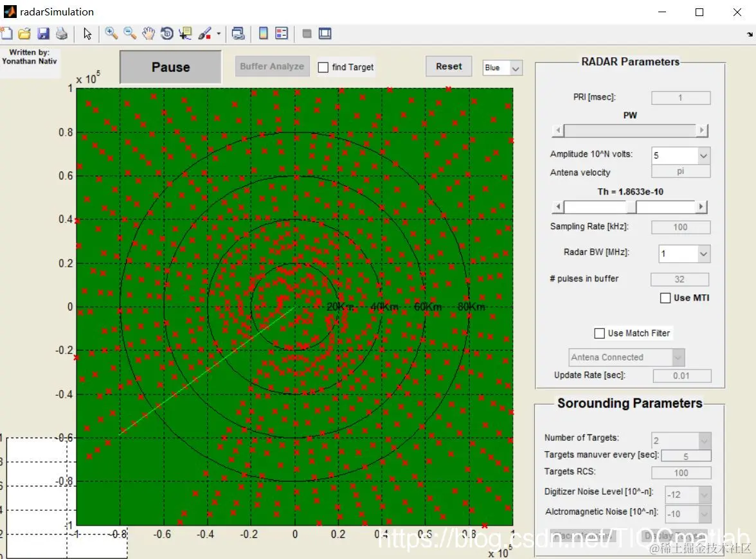Maximize the radarSimulation window
Viewport: 756px width, 559px height.
pyautogui.click(x=699, y=12)
